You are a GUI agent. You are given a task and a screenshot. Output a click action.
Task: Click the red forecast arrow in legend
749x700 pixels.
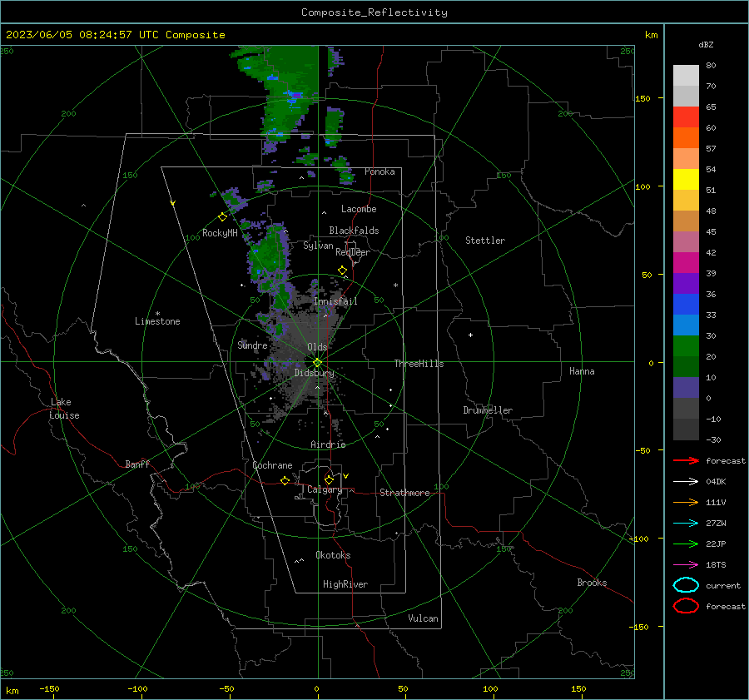[686, 460]
